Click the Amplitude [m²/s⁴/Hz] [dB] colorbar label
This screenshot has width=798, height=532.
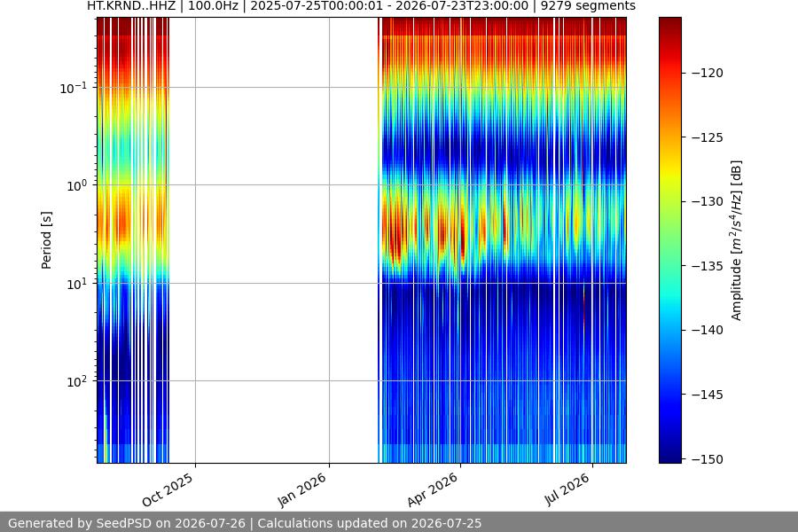coord(737,240)
